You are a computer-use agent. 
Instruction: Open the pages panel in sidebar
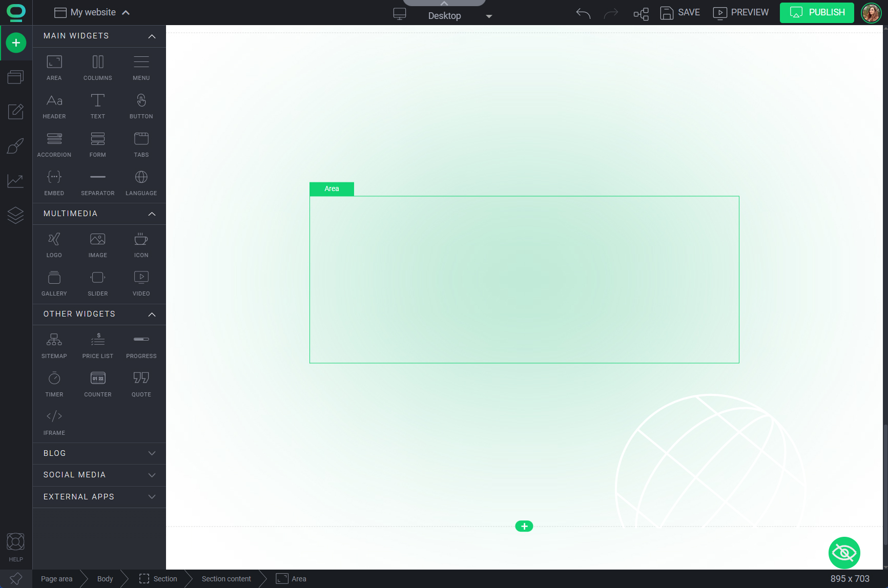(x=16, y=77)
